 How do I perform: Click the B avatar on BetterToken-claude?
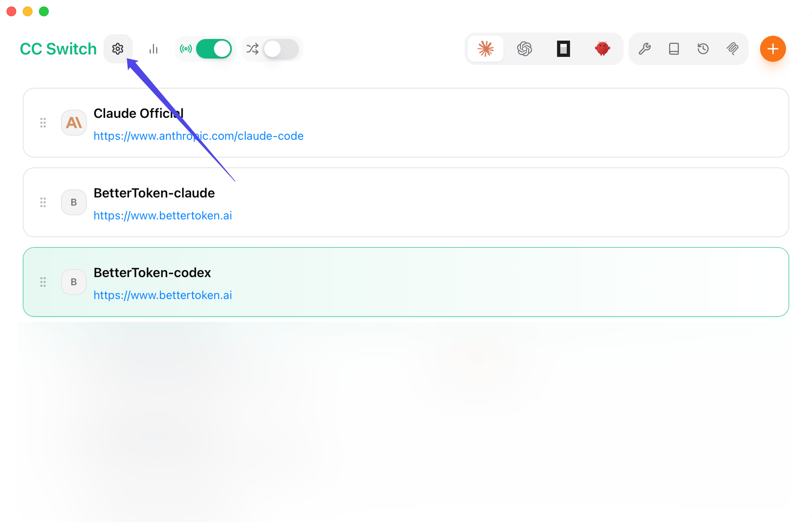point(74,202)
